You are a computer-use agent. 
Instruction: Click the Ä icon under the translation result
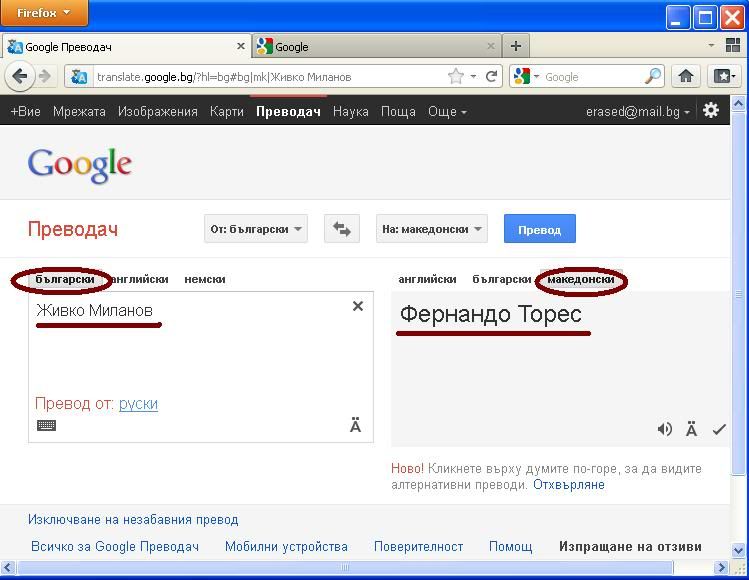(x=691, y=429)
